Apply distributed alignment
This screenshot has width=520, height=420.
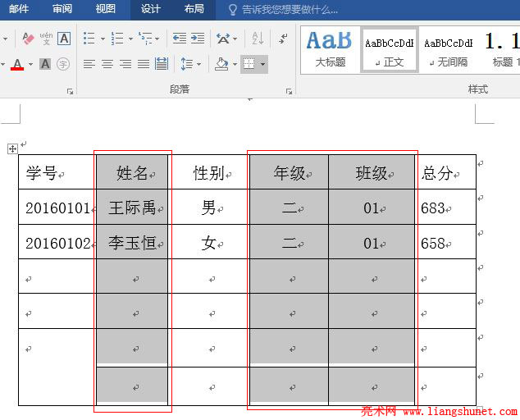tap(162, 64)
